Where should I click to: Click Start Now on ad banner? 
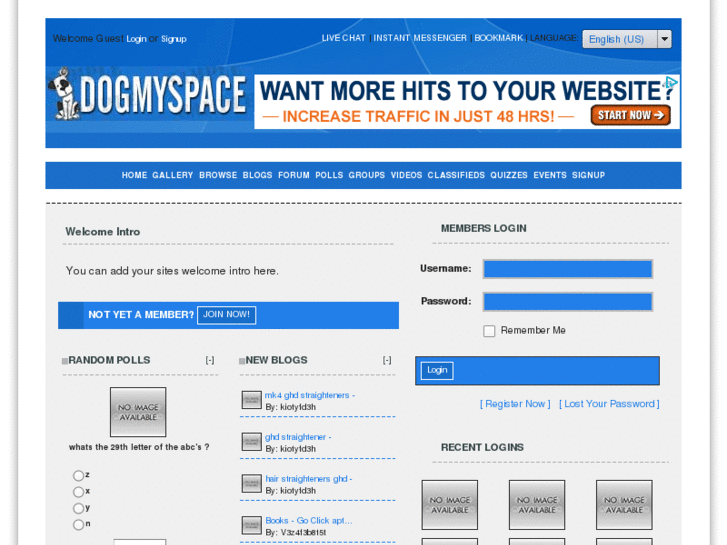pos(631,115)
